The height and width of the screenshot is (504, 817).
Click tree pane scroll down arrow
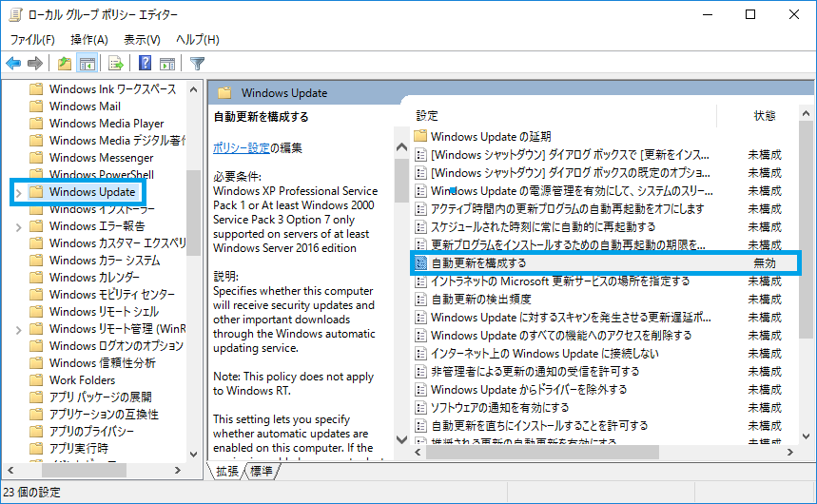click(193, 454)
